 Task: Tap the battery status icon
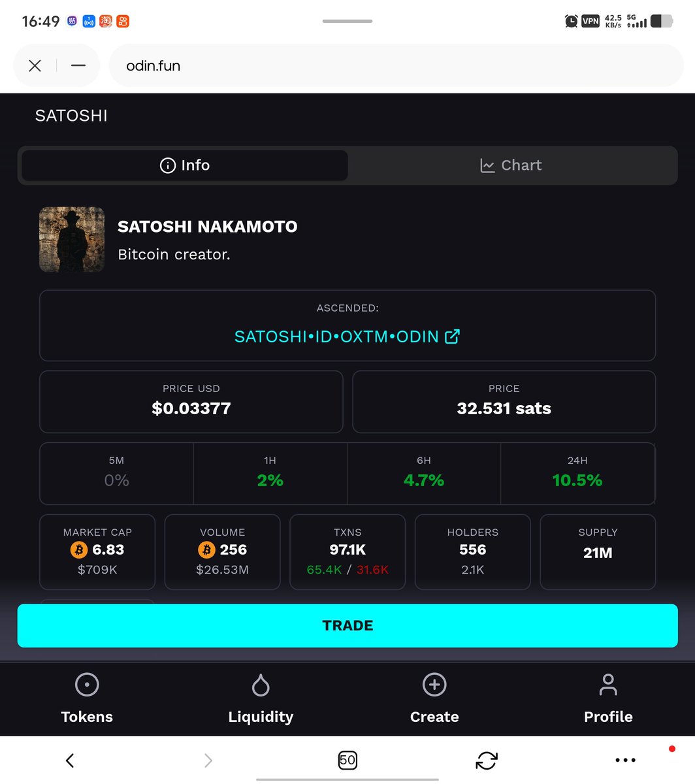pyautogui.click(x=662, y=21)
